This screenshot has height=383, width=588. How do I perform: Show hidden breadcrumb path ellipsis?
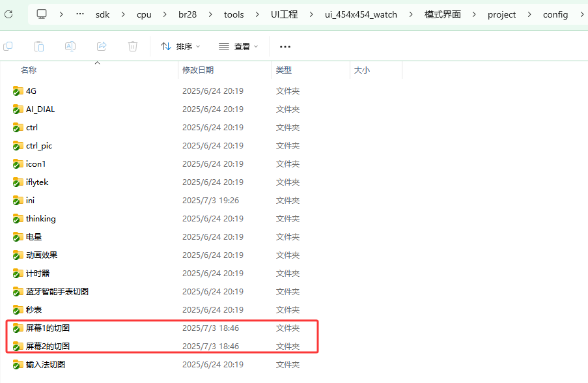(x=80, y=14)
